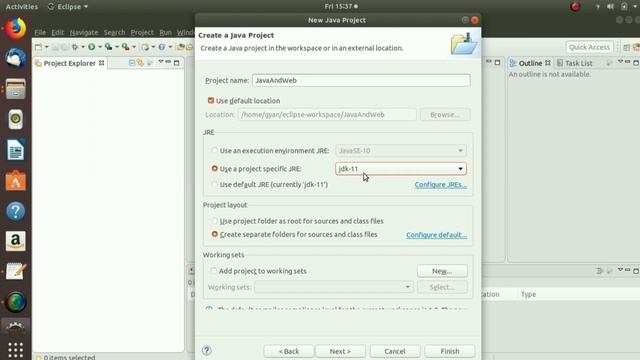Open the External Tools dropdown arrow
This screenshot has width=640, height=360.
[x=134, y=47]
